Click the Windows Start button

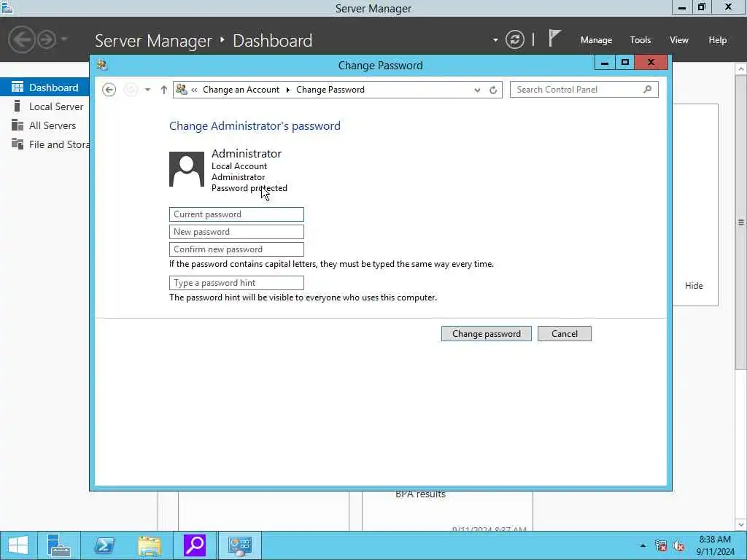coord(18,545)
